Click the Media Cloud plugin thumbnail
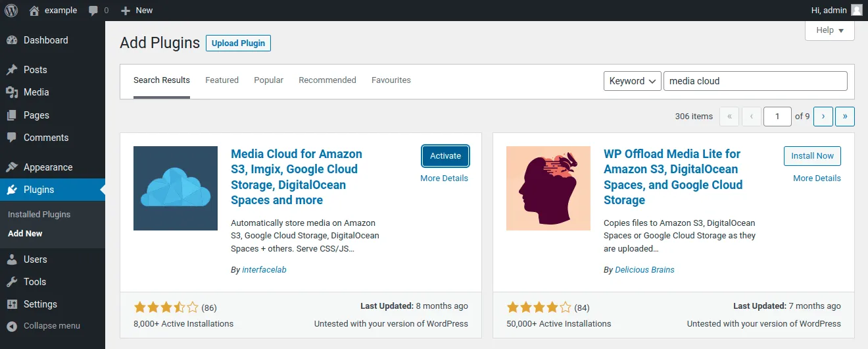The image size is (868, 349). point(176,188)
